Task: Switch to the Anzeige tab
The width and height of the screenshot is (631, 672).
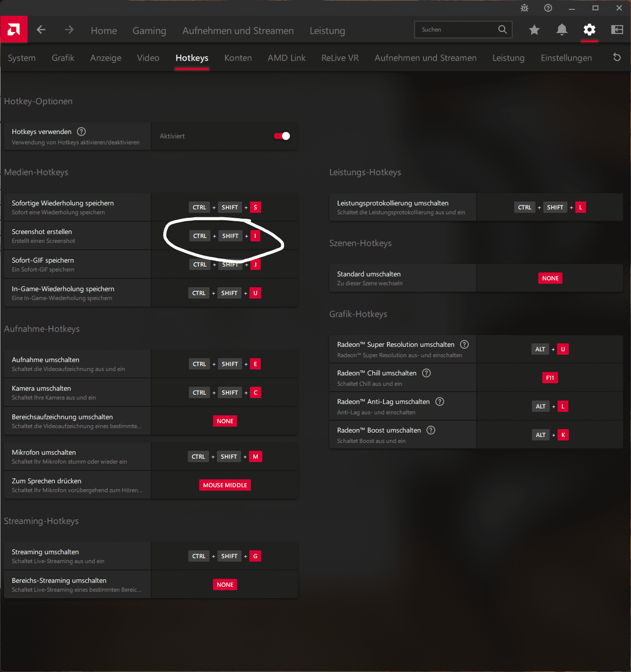Action: point(105,58)
